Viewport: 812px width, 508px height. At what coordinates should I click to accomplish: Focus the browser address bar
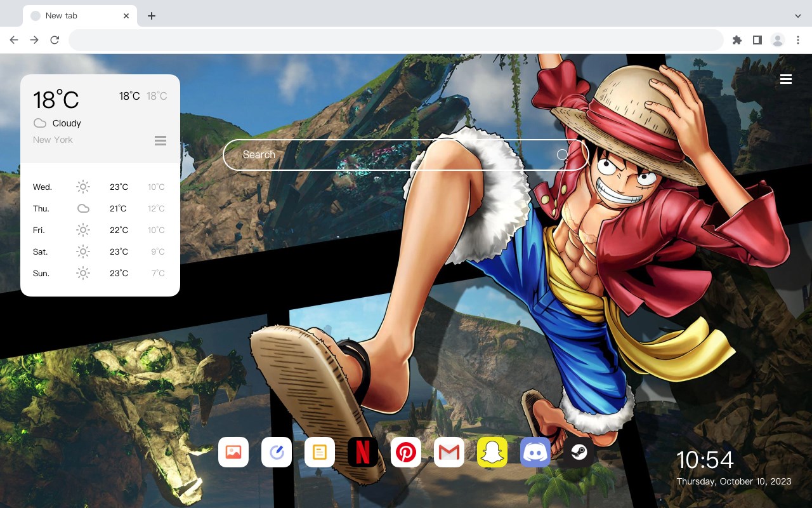[396, 40]
